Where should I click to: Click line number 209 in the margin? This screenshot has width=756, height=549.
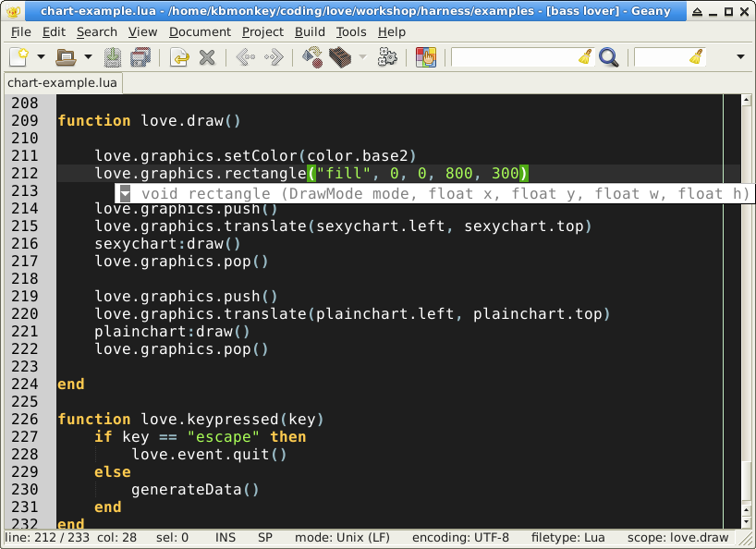25,120
